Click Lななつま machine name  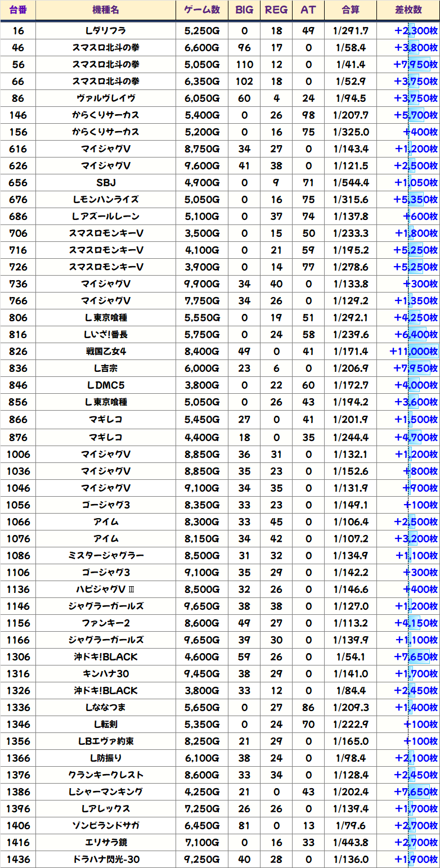[106, 708]
